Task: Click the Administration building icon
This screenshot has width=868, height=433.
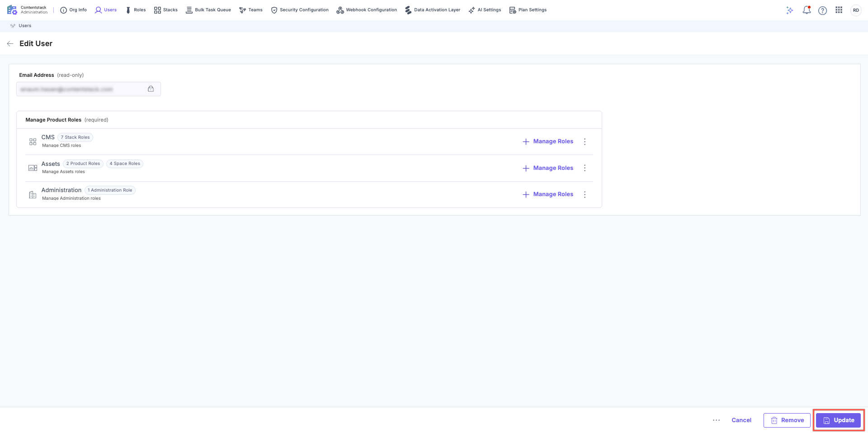Action: 33,195
